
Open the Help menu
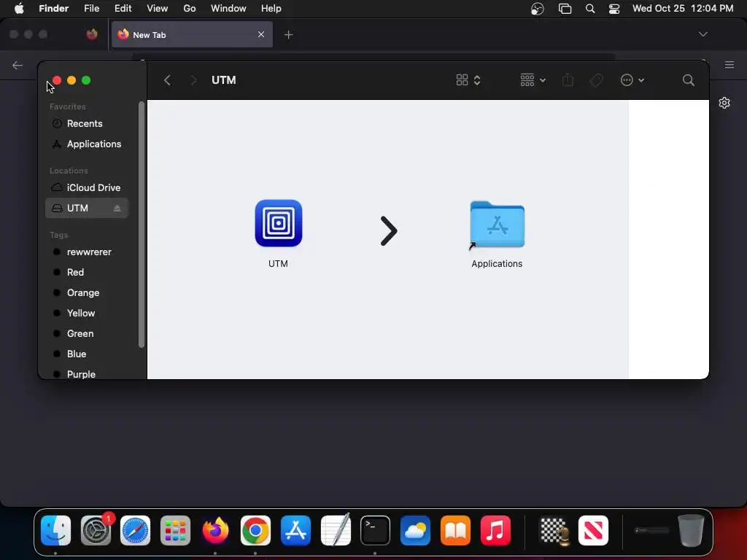pyautogui.click(x=271, y=9)
